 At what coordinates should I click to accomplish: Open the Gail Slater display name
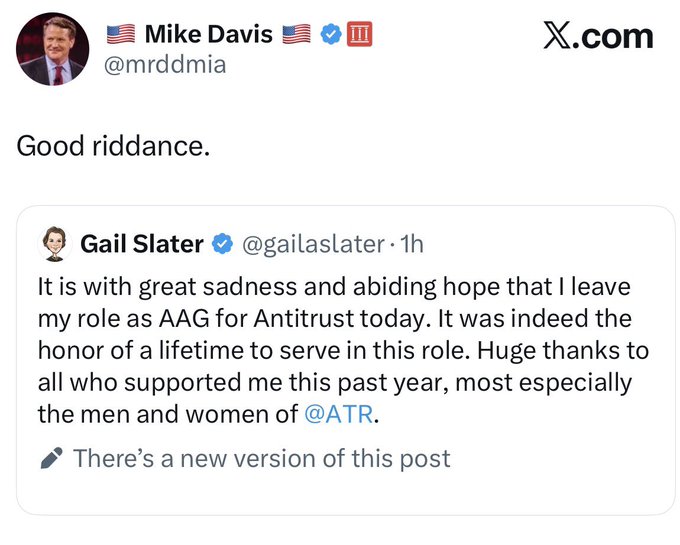[x=141, y=243]
